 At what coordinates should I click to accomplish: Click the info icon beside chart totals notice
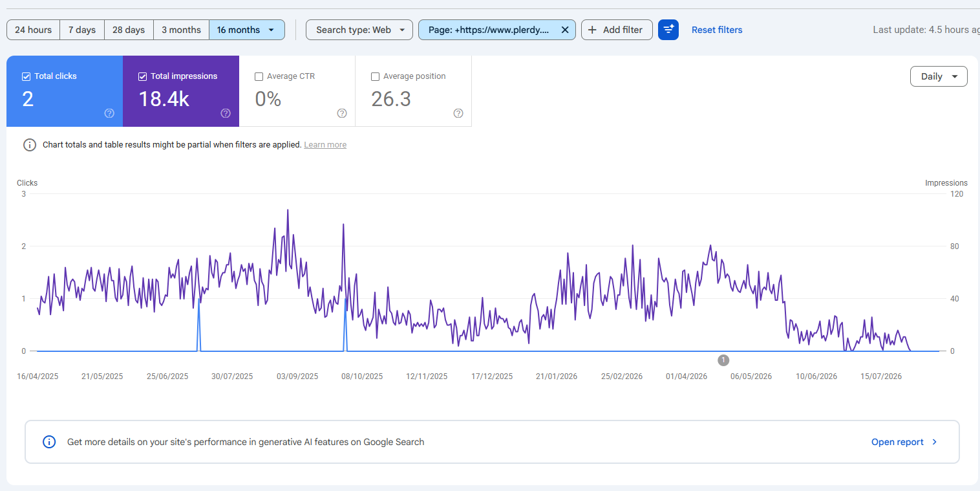[x=30, y=145]
